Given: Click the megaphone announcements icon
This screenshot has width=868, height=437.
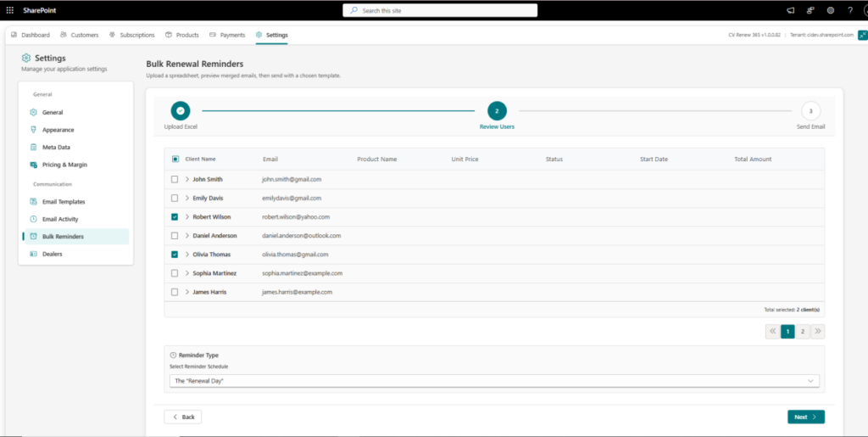Looking at the screenshot, I should [x=790, y=10].
